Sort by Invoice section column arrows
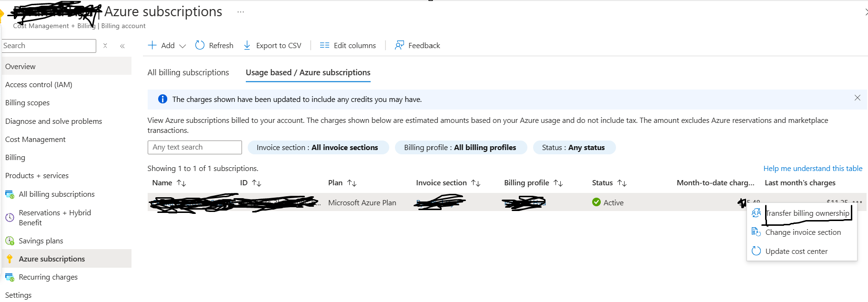This screenshot has width=868, height=302. 476,183
